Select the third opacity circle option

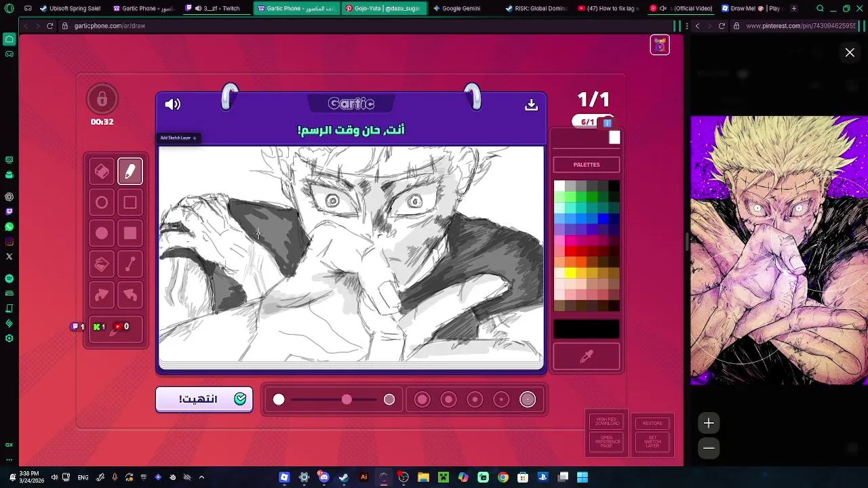[x=475, y=400]
